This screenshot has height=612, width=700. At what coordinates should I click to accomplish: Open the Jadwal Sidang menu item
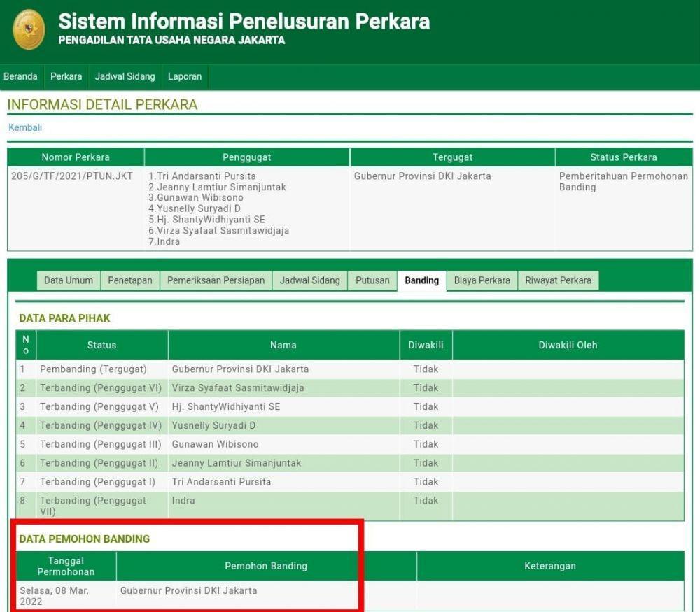click(x=125, y=77)
